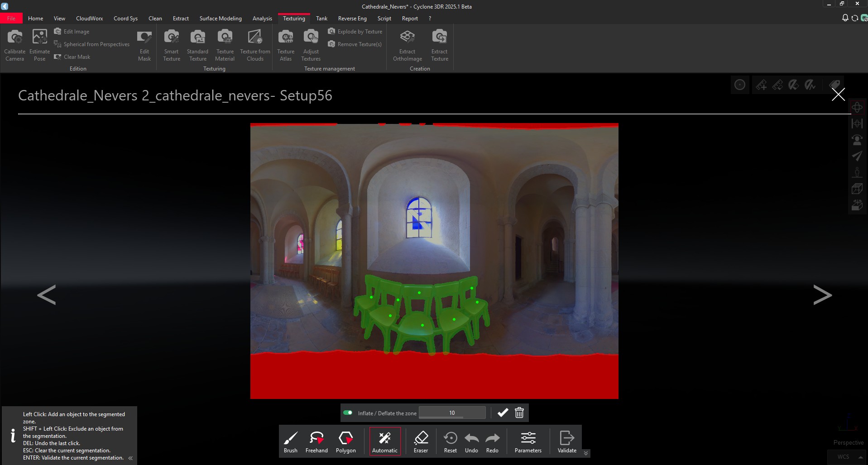Screen dimensions: 868x465
Task: Open the Texture Atlas tool
Action: [285, 44]
